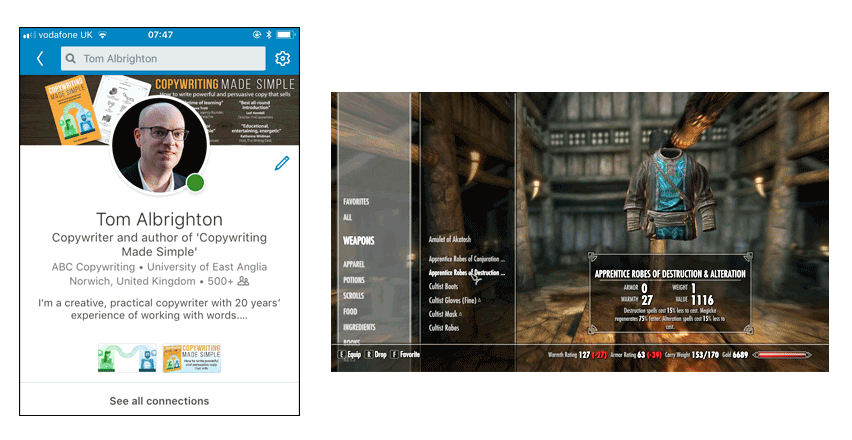Select Cultist Gloves (Fine) item

(x=454, y=300)
